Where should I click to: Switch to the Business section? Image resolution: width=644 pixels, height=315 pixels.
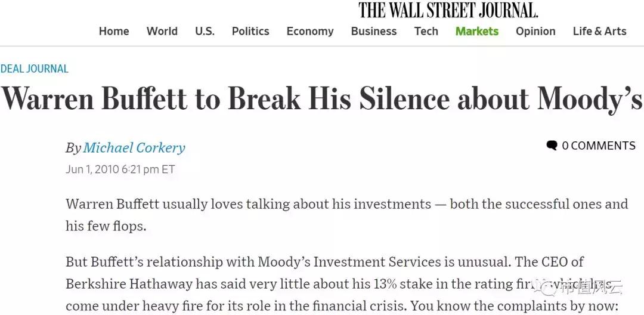click(374, 32)
